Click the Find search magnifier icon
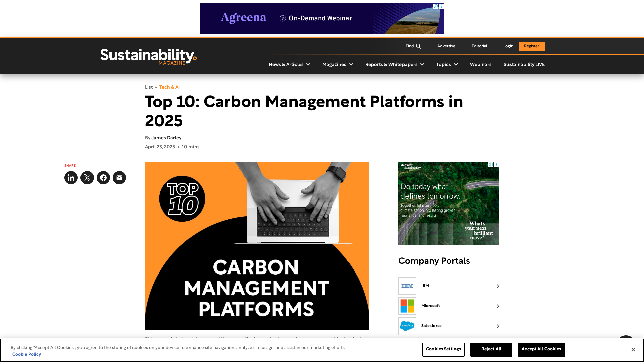The height and width of the screenshot is (362, 644). click(418, 46)
